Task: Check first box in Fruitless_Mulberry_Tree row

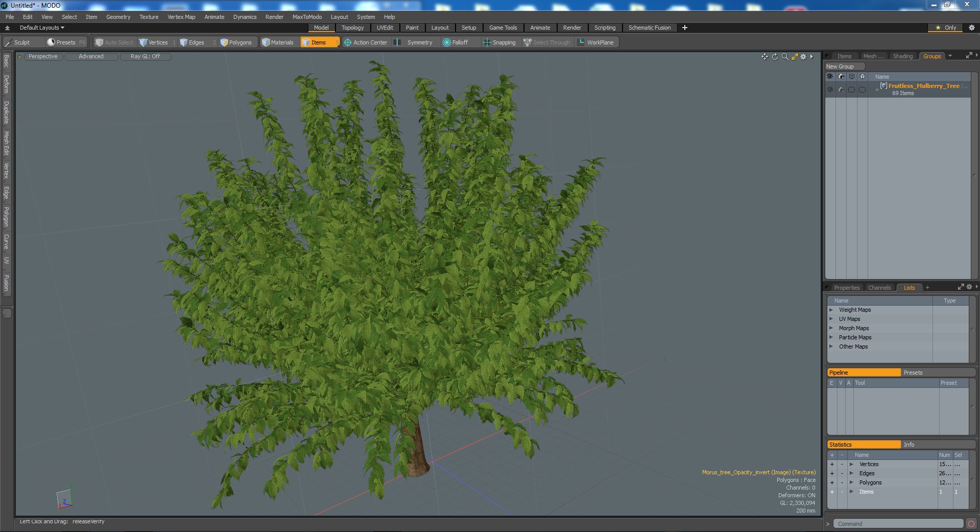Action: [851, 89]
